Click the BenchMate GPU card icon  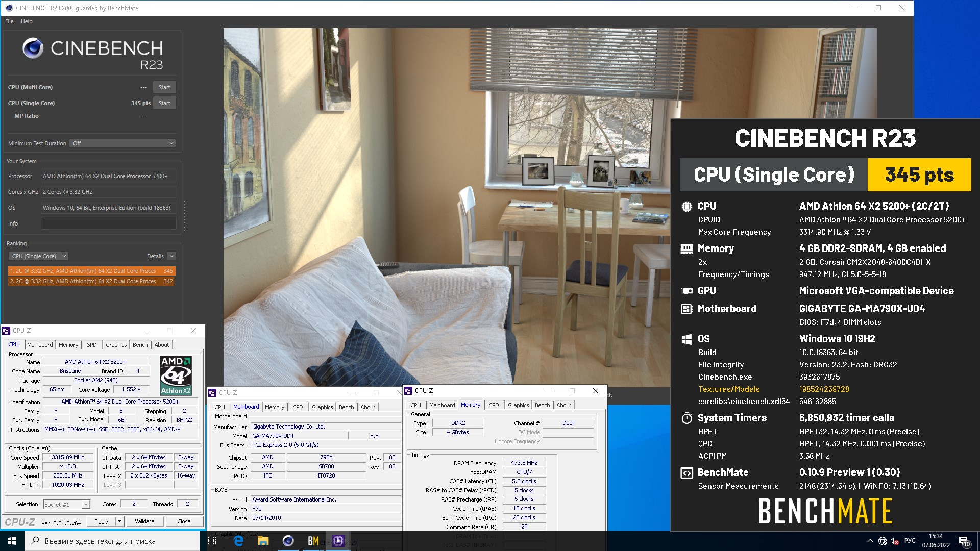(x=687, y=291)
